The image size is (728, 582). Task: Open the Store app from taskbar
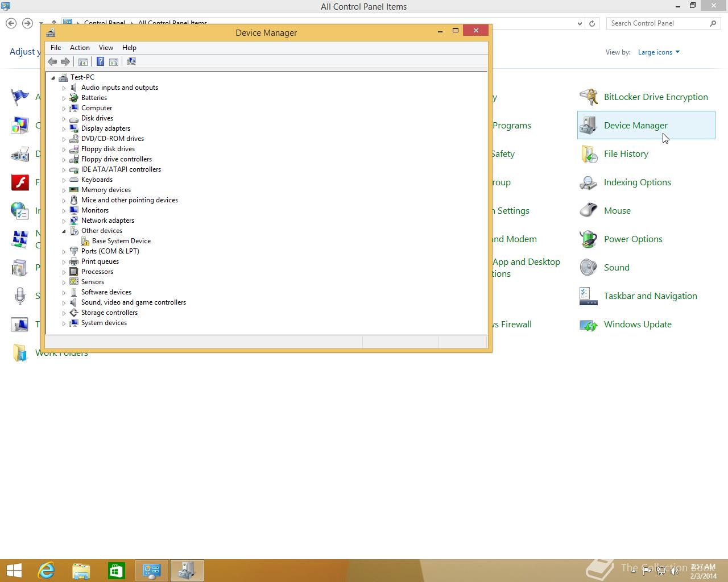[x=117, y=571]
